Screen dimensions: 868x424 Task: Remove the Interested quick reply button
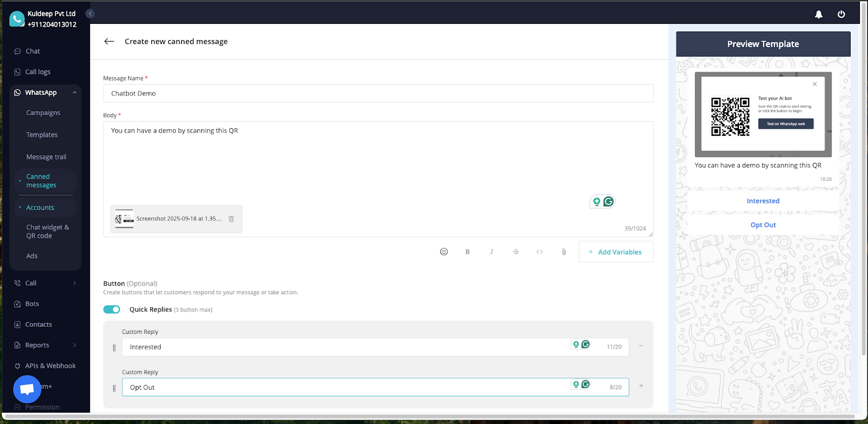tap(641, 346)
